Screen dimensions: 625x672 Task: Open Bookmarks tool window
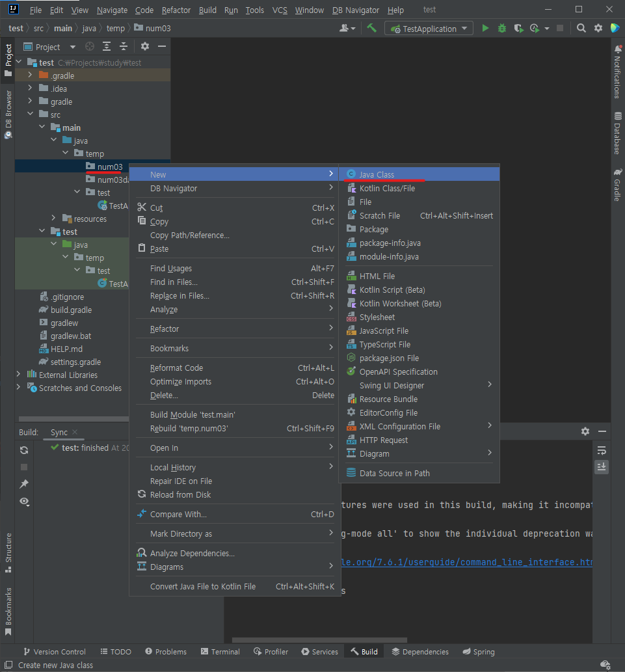pyautogui.click(x=8, y=611)
